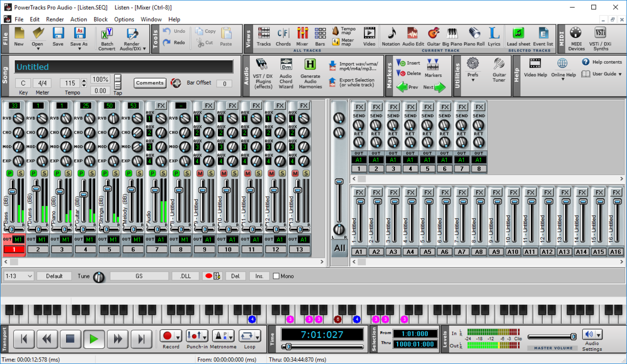This screenshot has height=364, width=627.
Task: Open the Meter map
Action: tap(344, 42)
